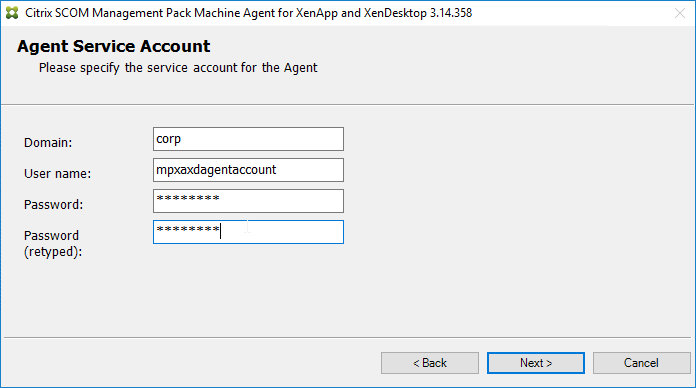Focus the Password (retyped) field

click(x=248, y=232)
